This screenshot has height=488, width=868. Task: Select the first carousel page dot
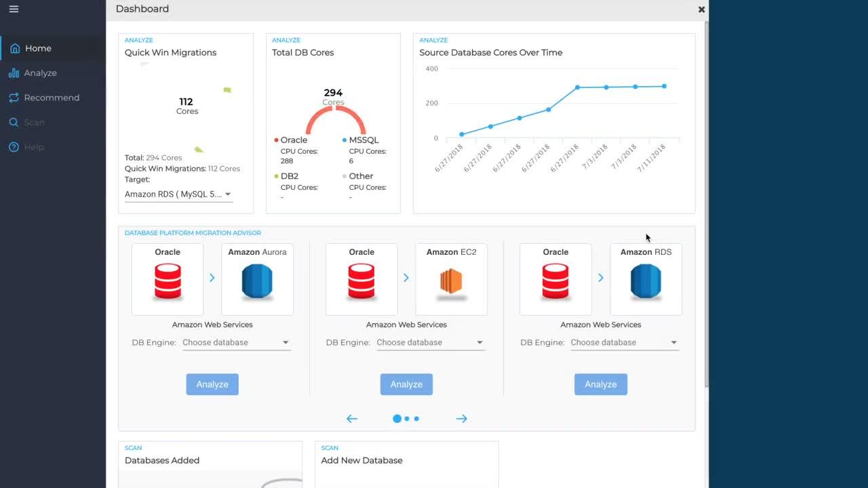coord(397,419)
